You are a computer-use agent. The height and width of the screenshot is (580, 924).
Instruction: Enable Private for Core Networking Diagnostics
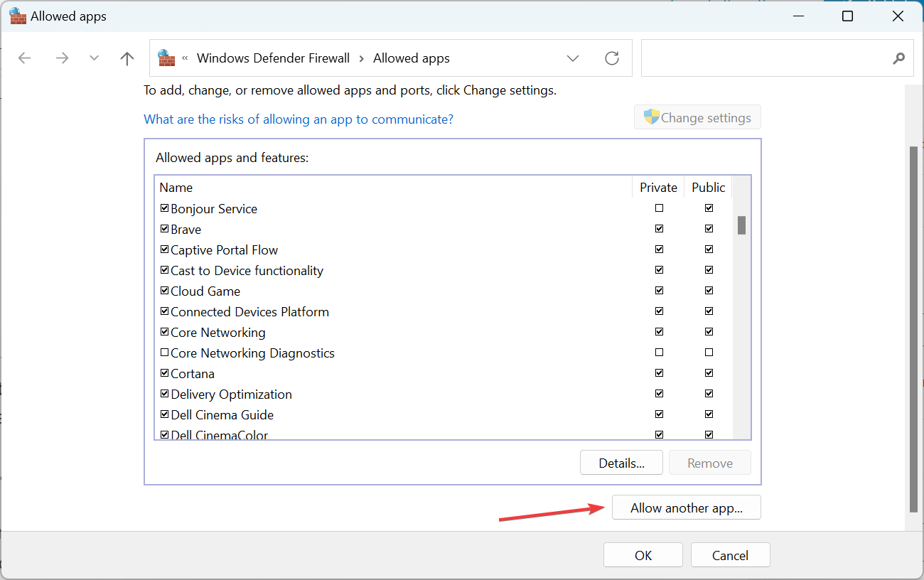[659, 353]
